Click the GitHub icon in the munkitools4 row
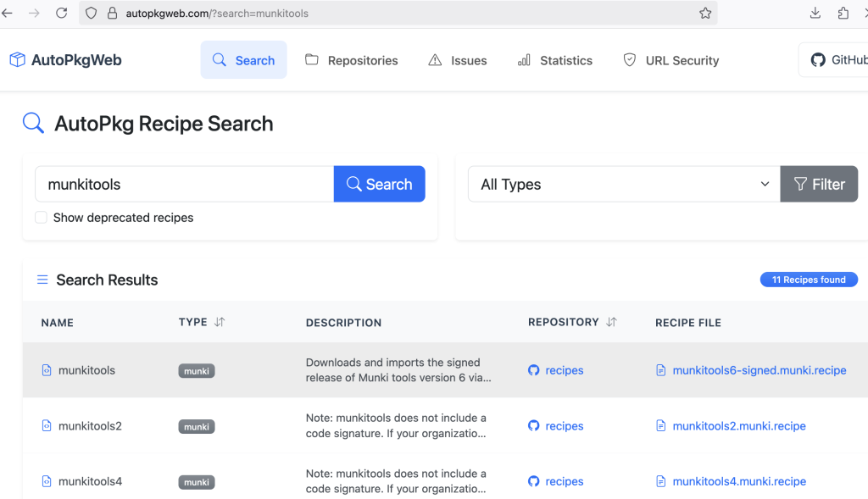 pyautogui.click(x=534, y=481)
